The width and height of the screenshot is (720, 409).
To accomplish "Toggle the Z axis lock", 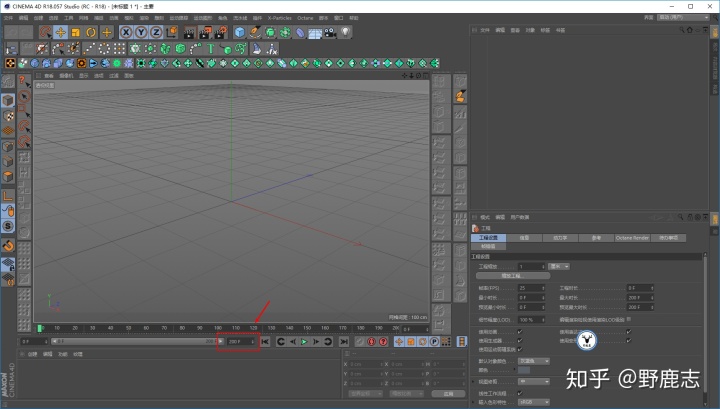I will pos(156,32).
